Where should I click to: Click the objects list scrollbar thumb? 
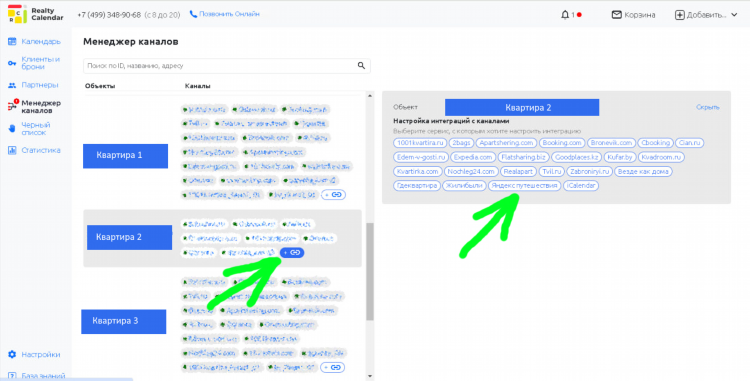(x=370, y=272)
